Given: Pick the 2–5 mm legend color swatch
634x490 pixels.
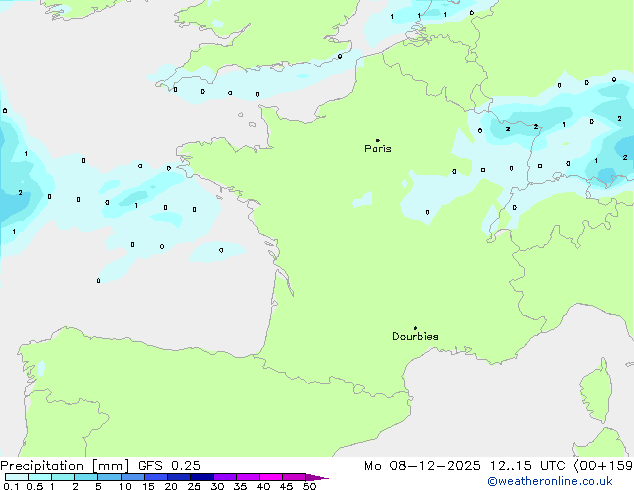Looking at the screenshot, I should click(86, 477).
